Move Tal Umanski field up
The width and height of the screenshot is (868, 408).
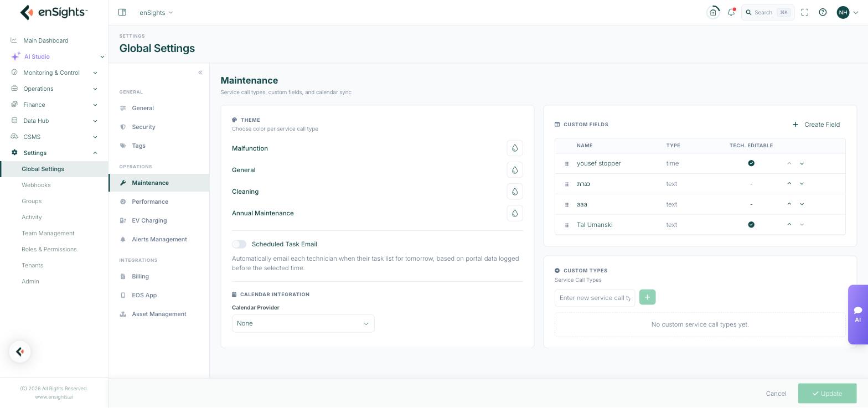(789, 225)
